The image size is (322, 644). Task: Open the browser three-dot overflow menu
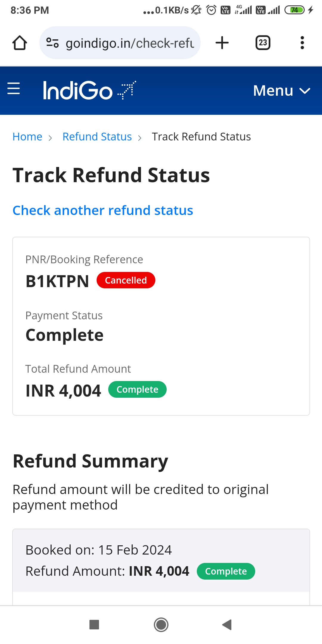click(302, 43)
